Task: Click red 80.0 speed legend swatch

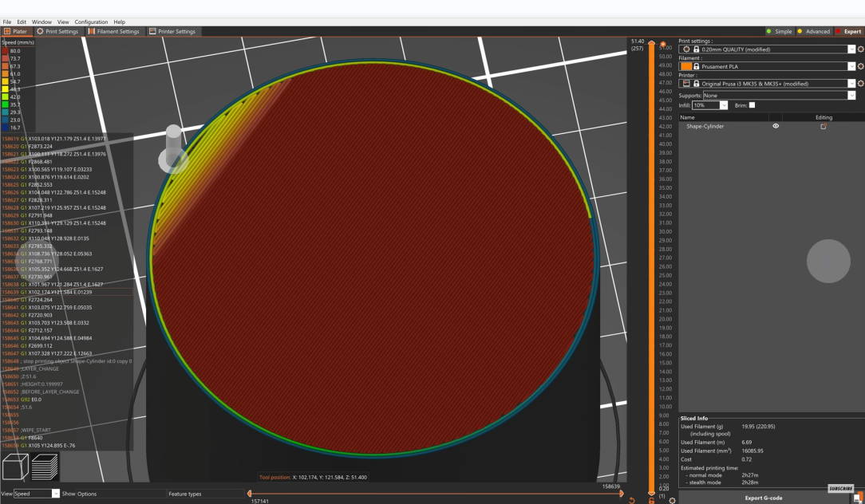Action: [x=5, y=51]
